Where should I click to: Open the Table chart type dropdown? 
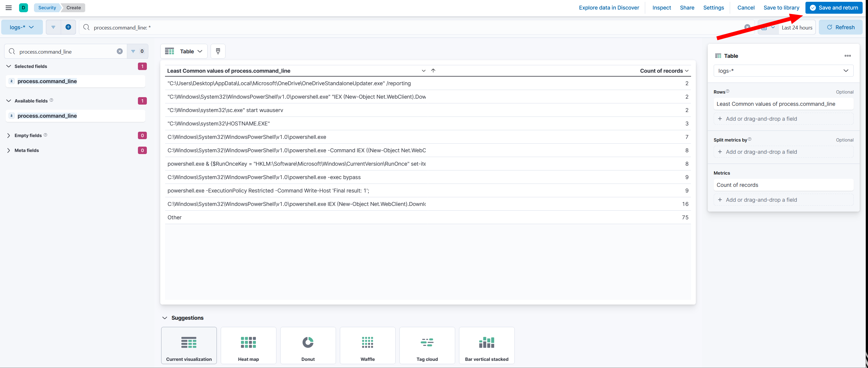tap(184, 51)
